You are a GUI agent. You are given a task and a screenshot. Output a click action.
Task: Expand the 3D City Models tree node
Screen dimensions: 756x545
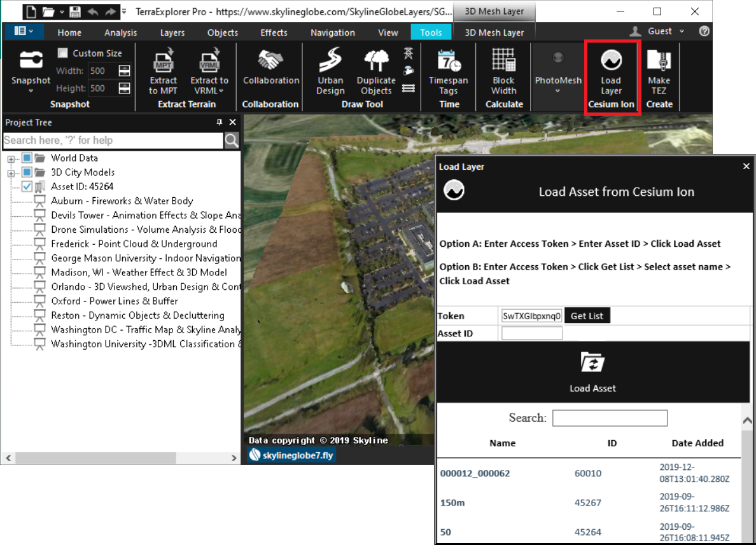point(11,173)
